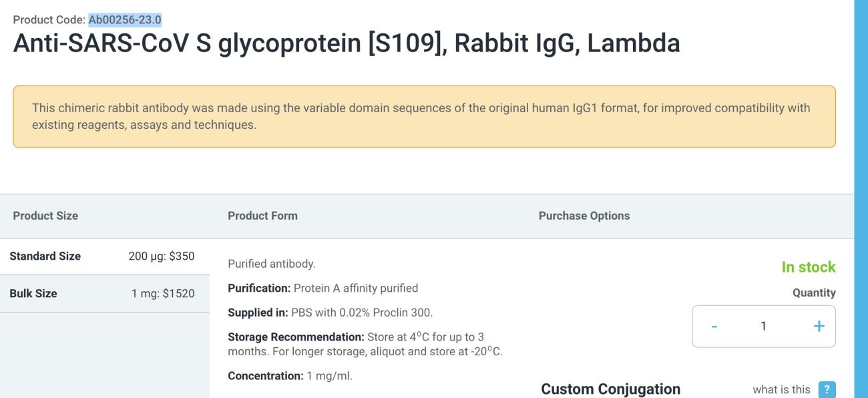Select the Standard Size 200 µg row
This screenshot has width=868, height=398.
[104, 256]
